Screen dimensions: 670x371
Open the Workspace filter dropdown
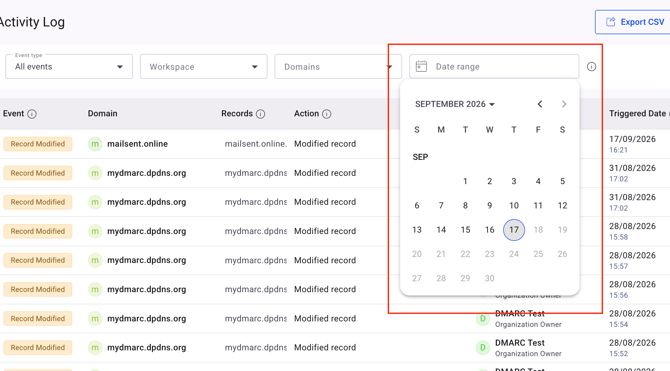203,67
